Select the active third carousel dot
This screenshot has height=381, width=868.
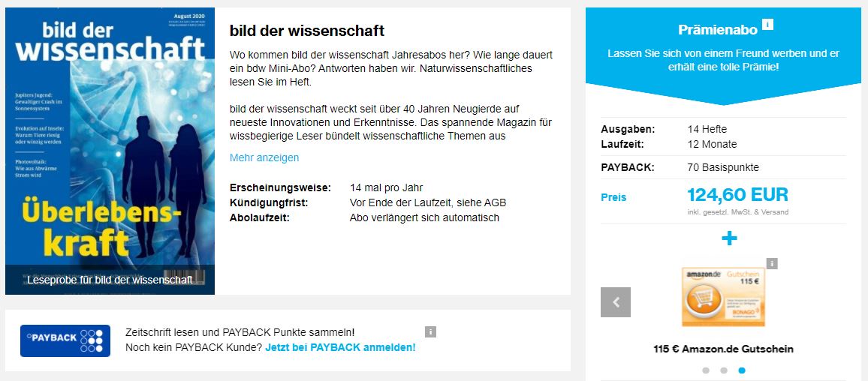(742, 370)
